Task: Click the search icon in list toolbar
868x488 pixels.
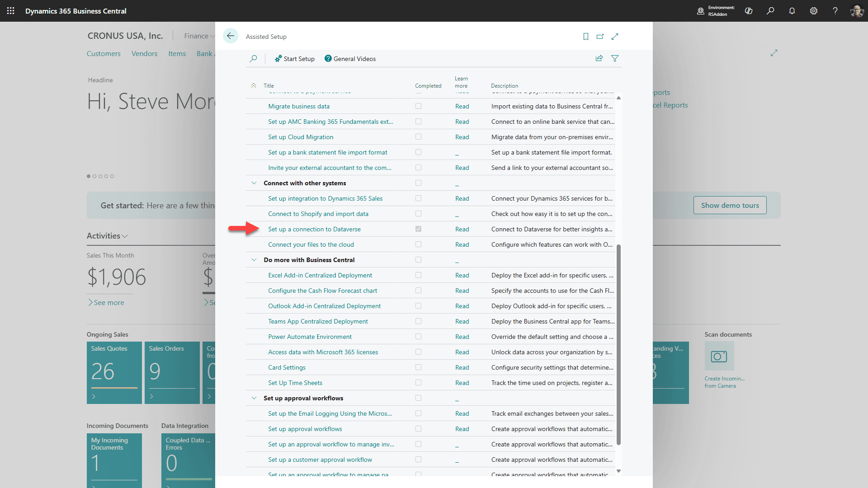Action: tap(254, 59)
